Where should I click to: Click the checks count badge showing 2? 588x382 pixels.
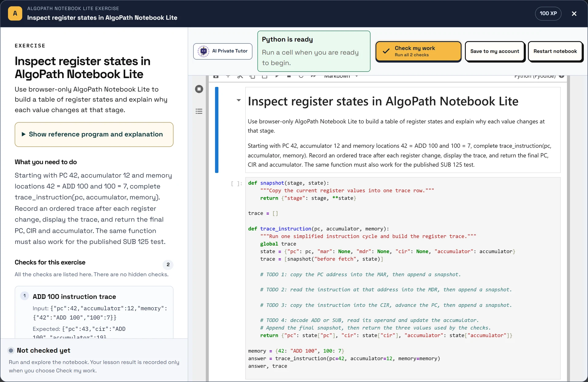(168, 264)
